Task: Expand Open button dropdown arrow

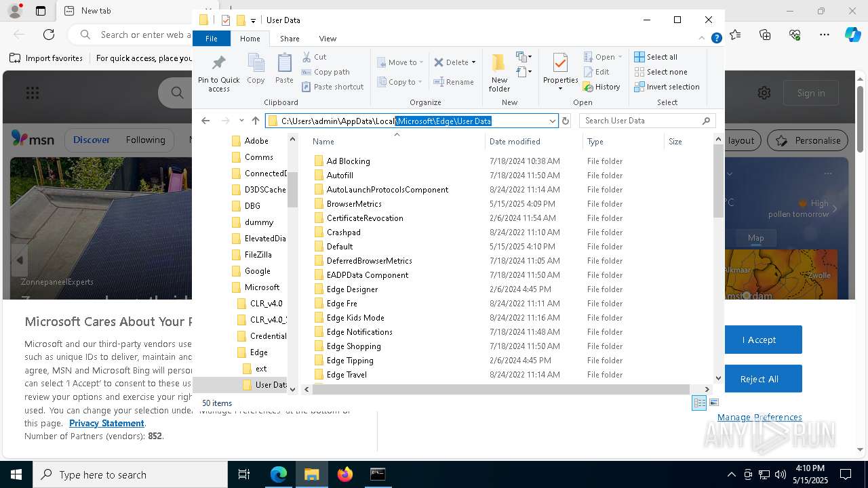Action: [619, 57]
